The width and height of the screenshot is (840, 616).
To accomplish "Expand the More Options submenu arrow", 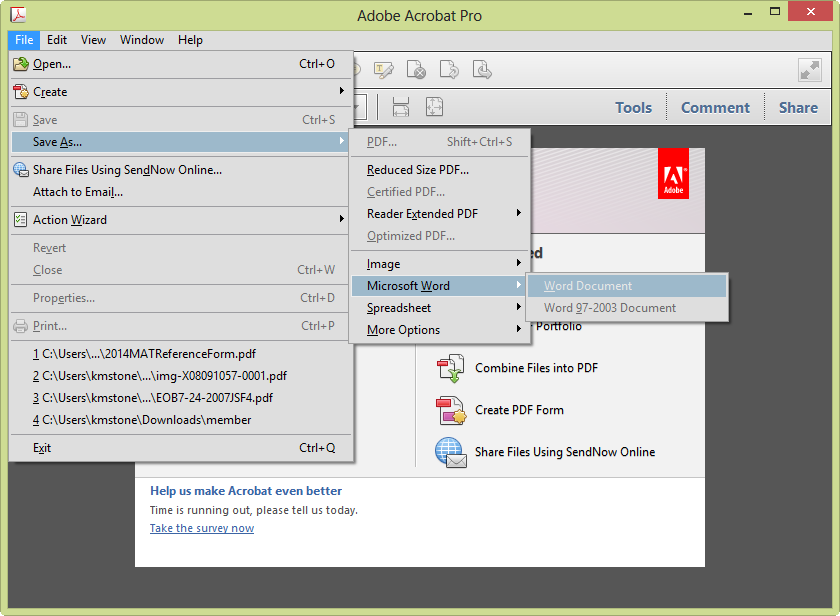I will pos(519,328).
